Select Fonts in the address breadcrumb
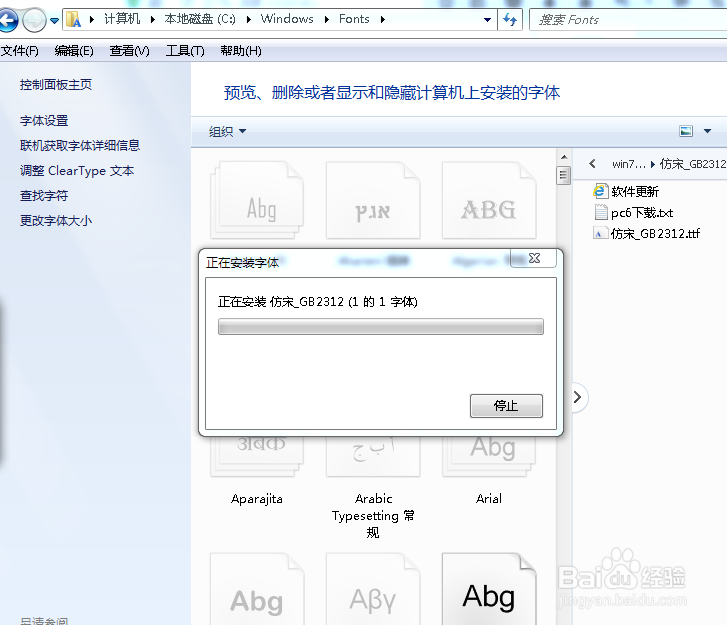Screen dimensions: 727x625 coord(354,19)
